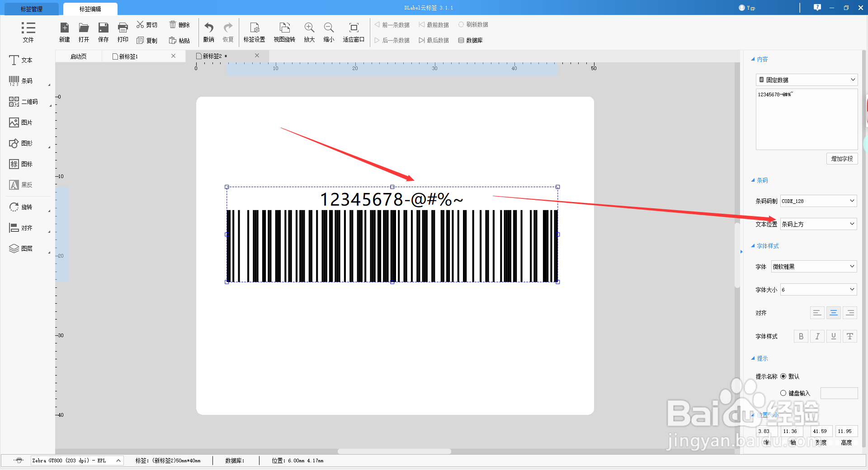Toggle underline font style
The image size is (868, 470).
pos(834,336)
